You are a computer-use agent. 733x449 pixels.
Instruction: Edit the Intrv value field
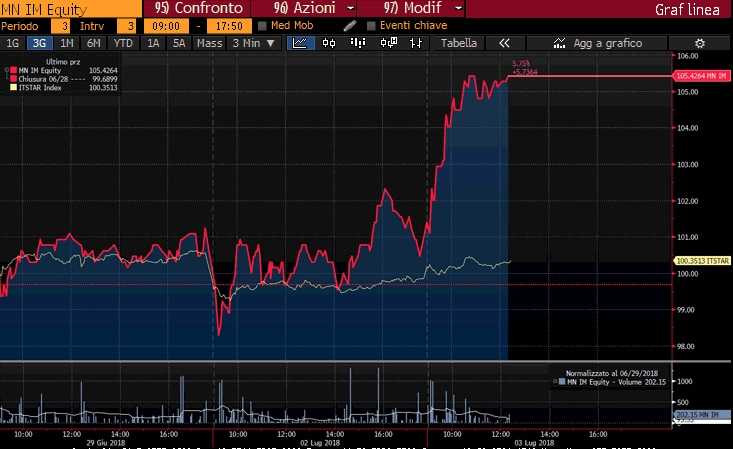tap(127, 26)
